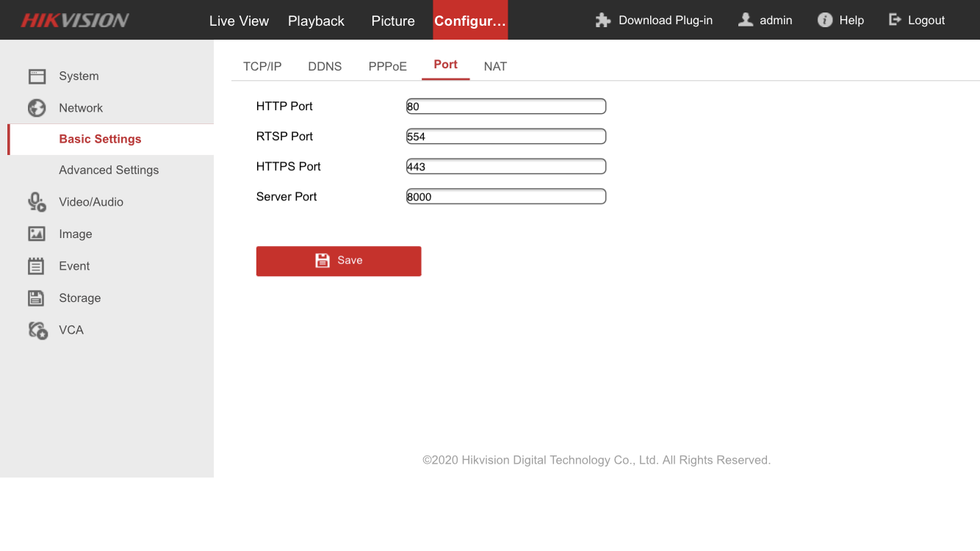Click the Storage floppy disk icon

pyautogui.click(x=36, y=298)
